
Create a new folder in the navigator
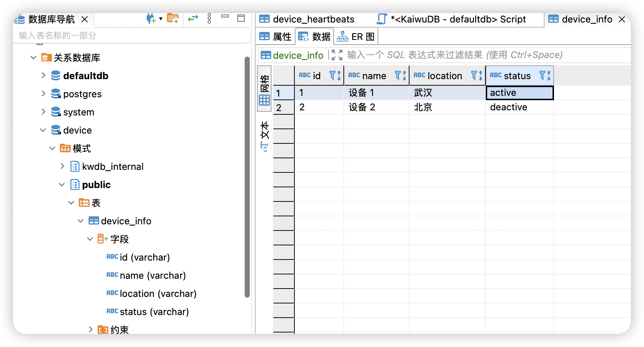173,18
